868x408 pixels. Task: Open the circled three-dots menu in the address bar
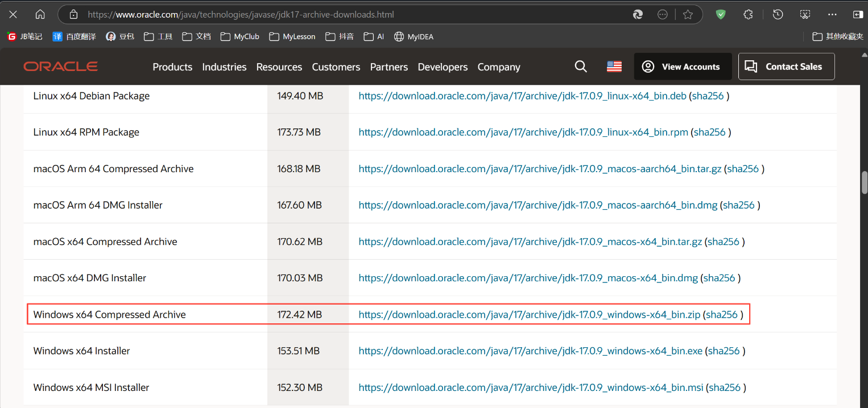tap(663, 14)
